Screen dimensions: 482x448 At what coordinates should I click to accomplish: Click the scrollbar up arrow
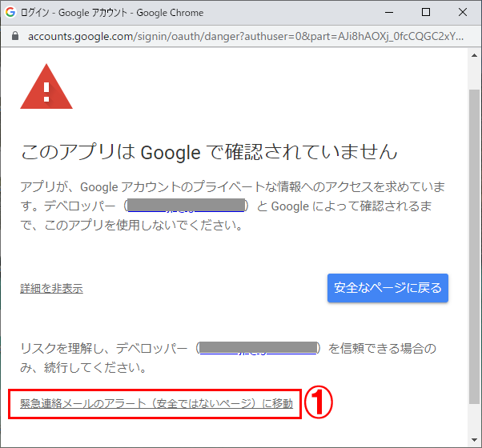coord(474,55)
